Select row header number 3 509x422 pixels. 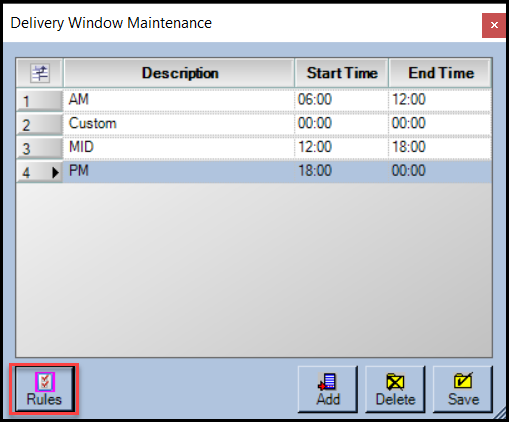[x=40, y=148]
